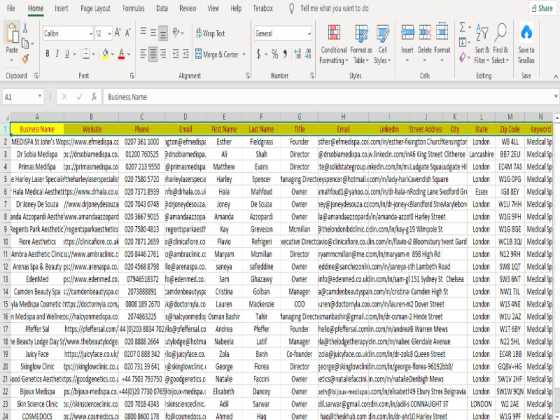
Task: Switch to the Page Layout tab
Action: click(95, 8)
